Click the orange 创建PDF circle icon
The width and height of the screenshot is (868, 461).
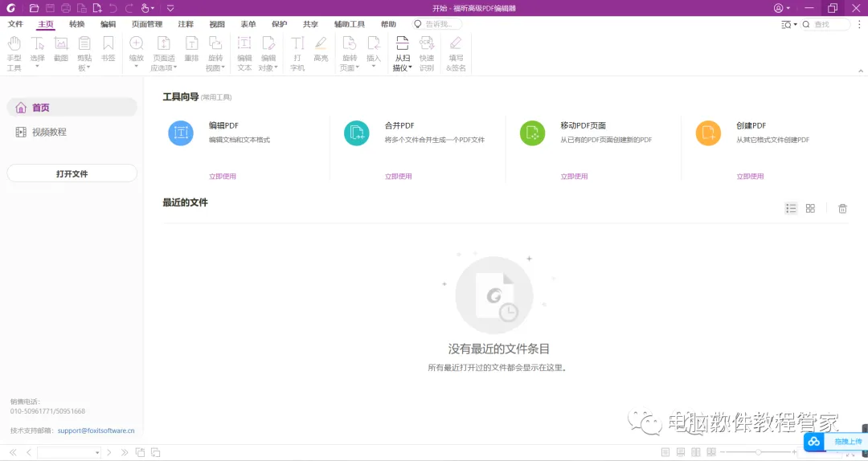(709, 133)
